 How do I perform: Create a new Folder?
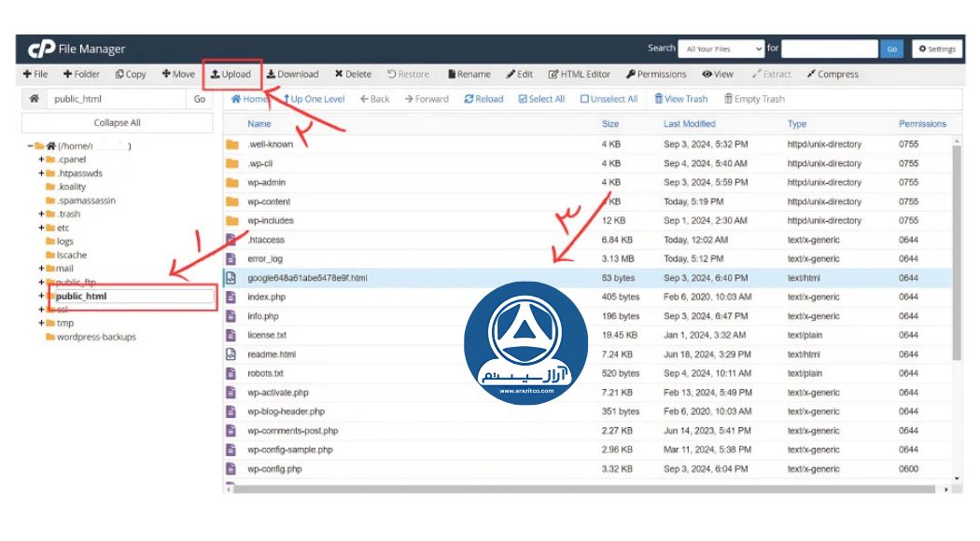[x=81, y=75]
